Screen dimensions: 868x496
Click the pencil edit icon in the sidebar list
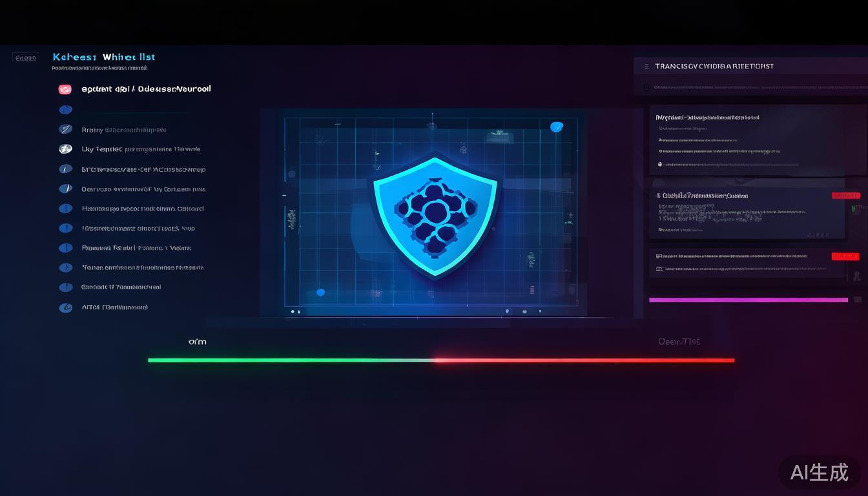[x=65, y=129]
